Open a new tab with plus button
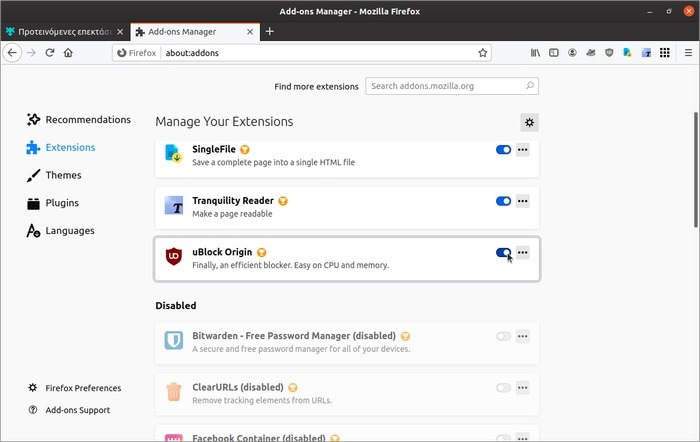The image size is (700, 442). (x=270, y=31)
